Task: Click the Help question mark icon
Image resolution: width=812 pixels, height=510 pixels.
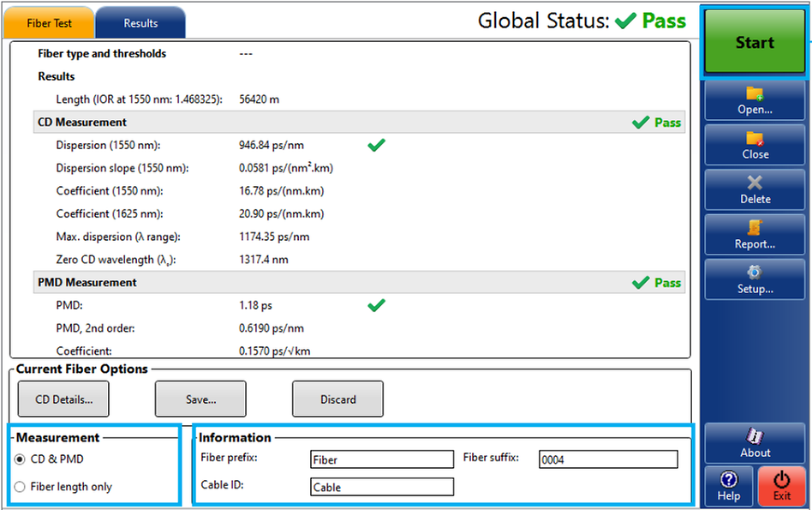Action: [729, 480]
